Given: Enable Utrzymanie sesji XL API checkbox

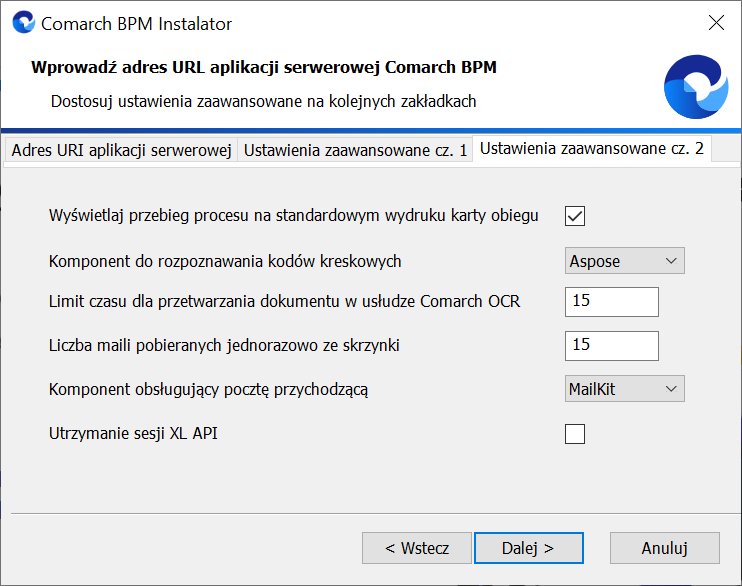Looking at the screenshot, I should (574, 434).
